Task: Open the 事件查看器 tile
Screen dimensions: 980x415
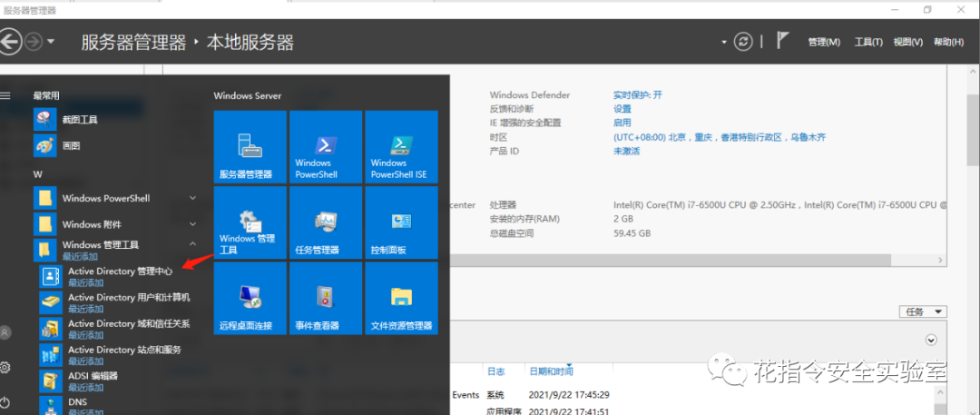Action: (326, 298)
